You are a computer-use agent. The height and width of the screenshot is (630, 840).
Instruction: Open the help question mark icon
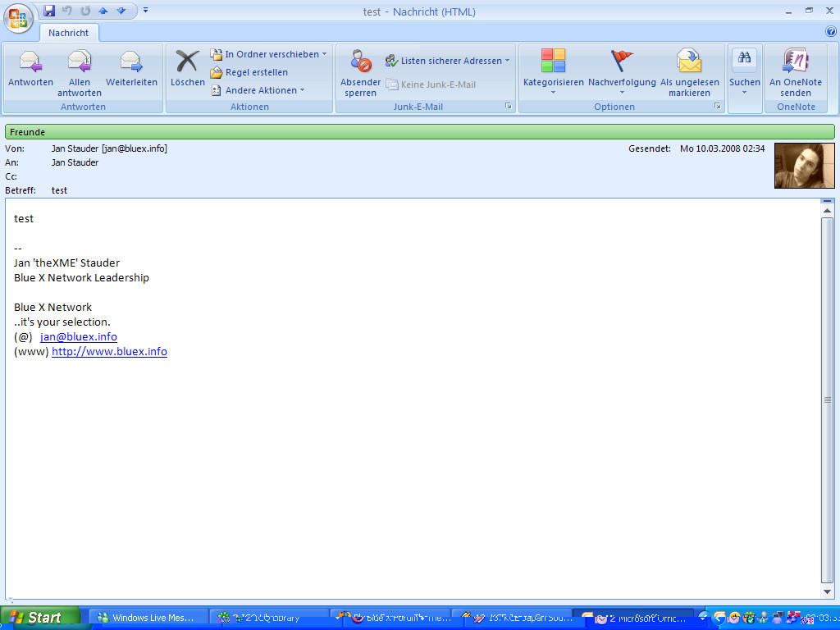click(x=830, y=31)
